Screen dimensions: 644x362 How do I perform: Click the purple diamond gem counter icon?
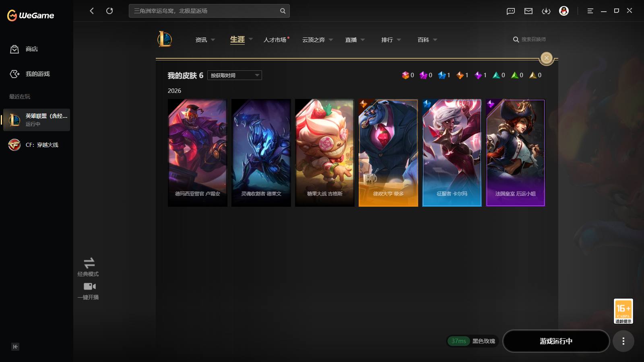pyautogui.click(x=478, y=75)
